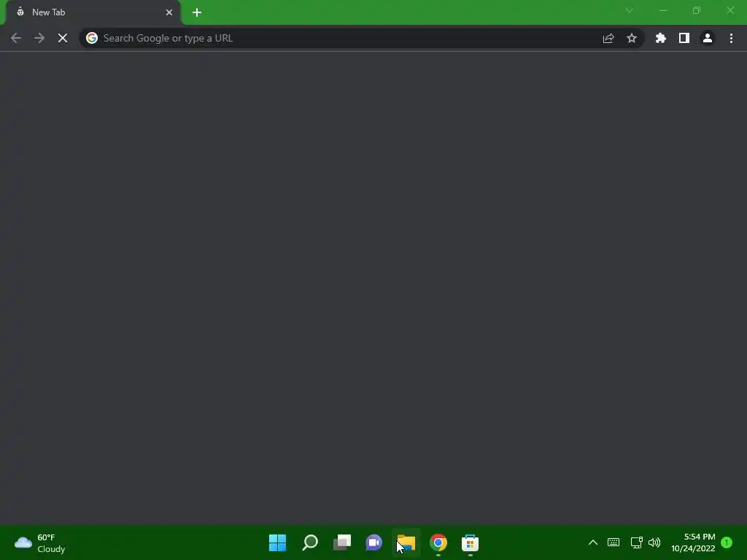Open File Explorer from taskbar
This screenshot has width=747, height=560.
[406, 542]
